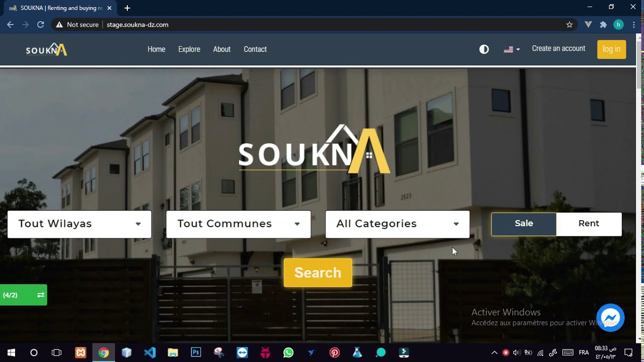Viewport: 644px width, 362px height.
Task: Select the Sale option
Action: 524,224
